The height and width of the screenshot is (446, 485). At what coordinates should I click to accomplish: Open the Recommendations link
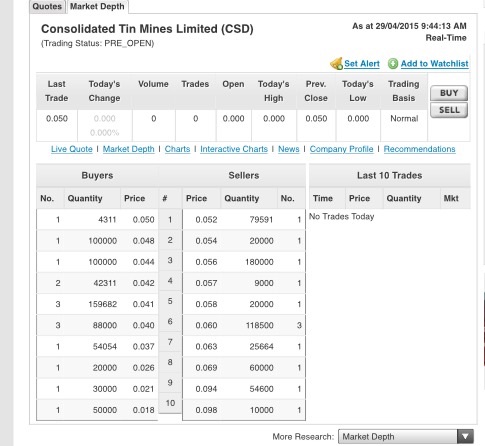[419, 149]
